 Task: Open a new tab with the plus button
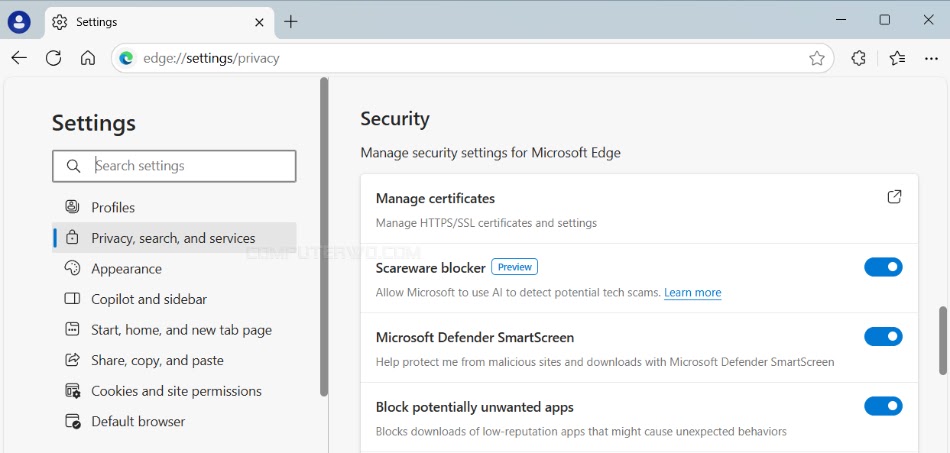click(x=291, y=22)
